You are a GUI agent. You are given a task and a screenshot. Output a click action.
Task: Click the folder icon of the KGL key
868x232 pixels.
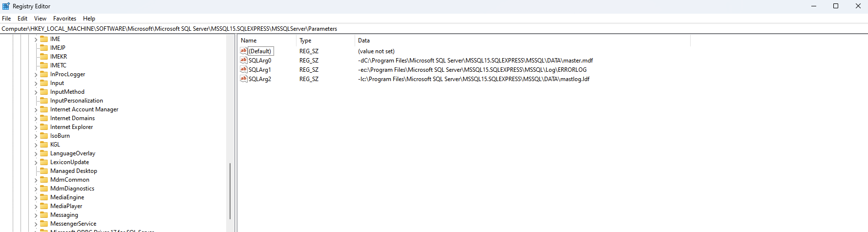coord(44,144)
